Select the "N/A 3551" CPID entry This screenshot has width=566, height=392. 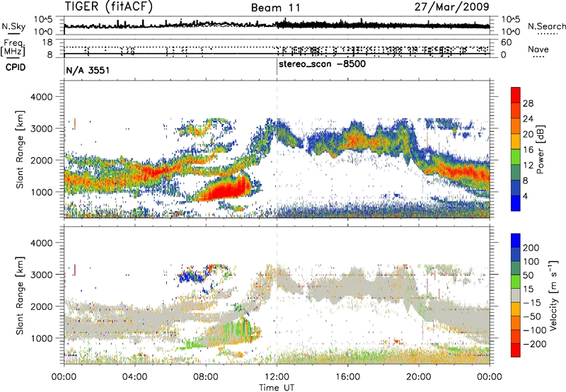(x=88, y=70)
